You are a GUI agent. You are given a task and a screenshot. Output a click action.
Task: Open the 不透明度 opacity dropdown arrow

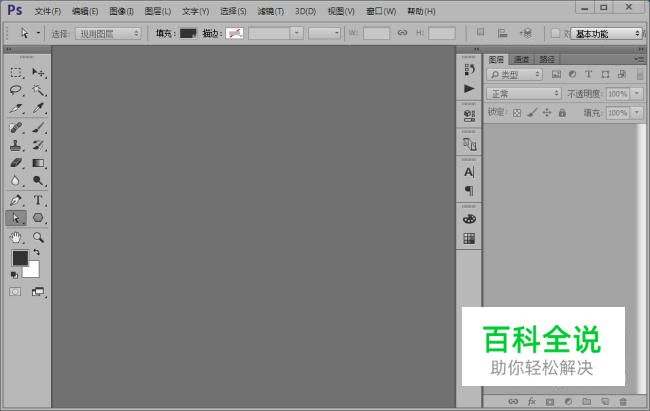point(637,94)
